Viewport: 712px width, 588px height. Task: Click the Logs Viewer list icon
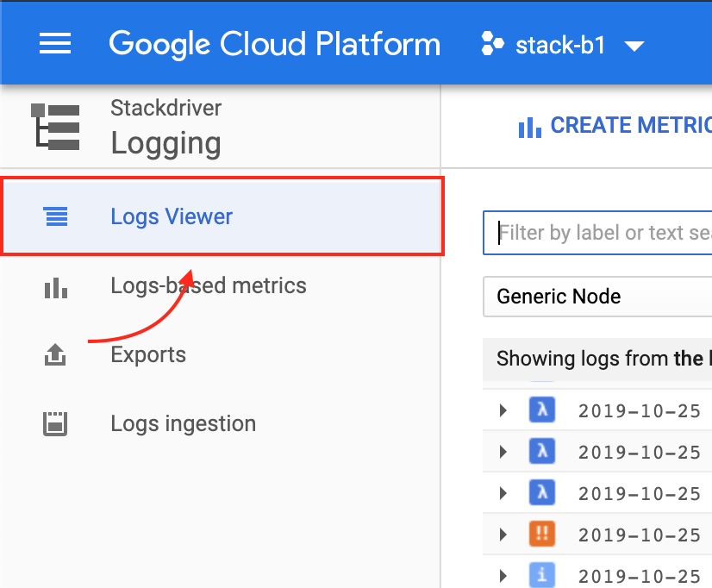pos(55,216)
